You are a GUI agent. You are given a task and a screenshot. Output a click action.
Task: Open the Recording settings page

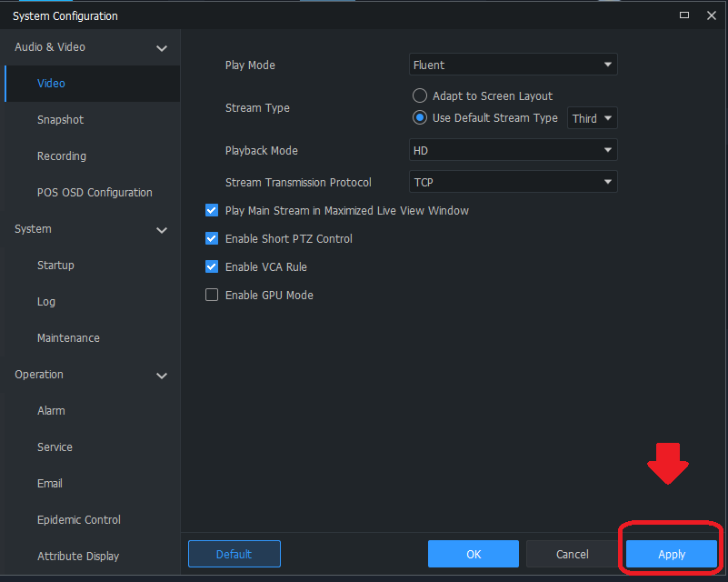tap(61, 156)
